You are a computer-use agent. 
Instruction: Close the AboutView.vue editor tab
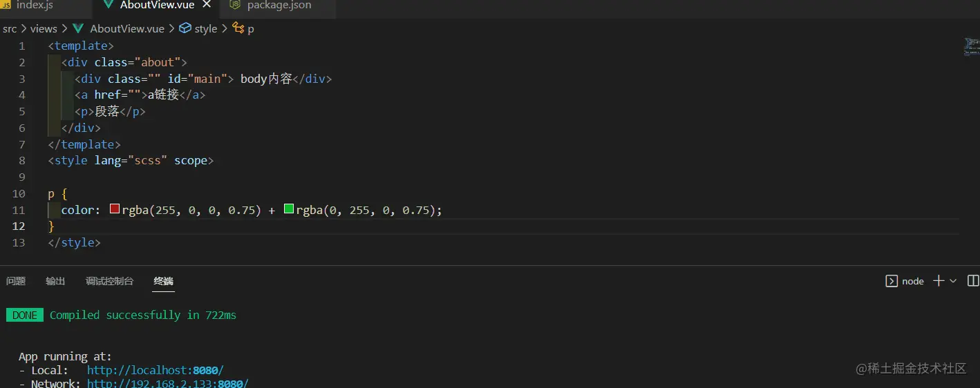[206, 5]
